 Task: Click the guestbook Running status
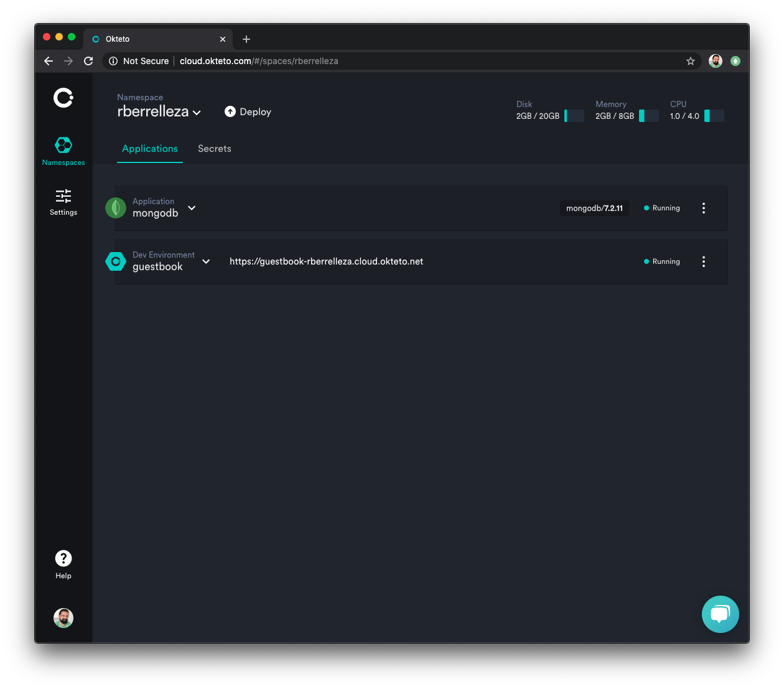coord(662,261)
